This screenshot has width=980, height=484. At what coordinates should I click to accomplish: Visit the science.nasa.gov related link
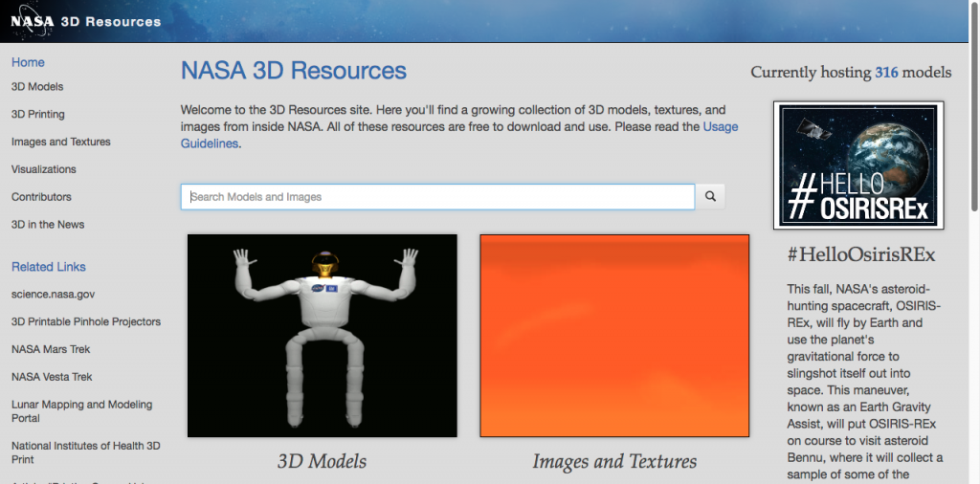53,295
